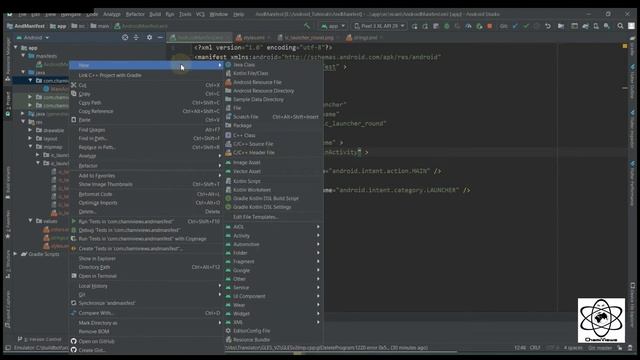The height and width of the screenshot is (360, 640).
Task: Click the C/C++ Source File icon
Action: [228, 144]
